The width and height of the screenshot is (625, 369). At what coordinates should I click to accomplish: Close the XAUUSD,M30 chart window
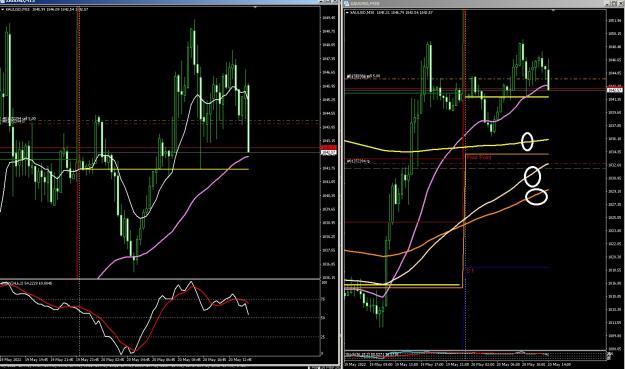coord(621,4)
